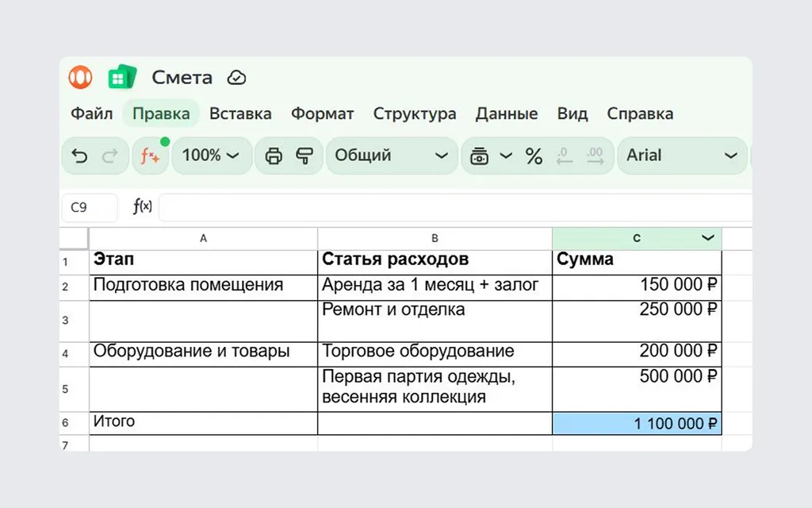Viewport: 812px width, 508px height.
Task: Select row 2 header
Action: [x=74, y=287]
